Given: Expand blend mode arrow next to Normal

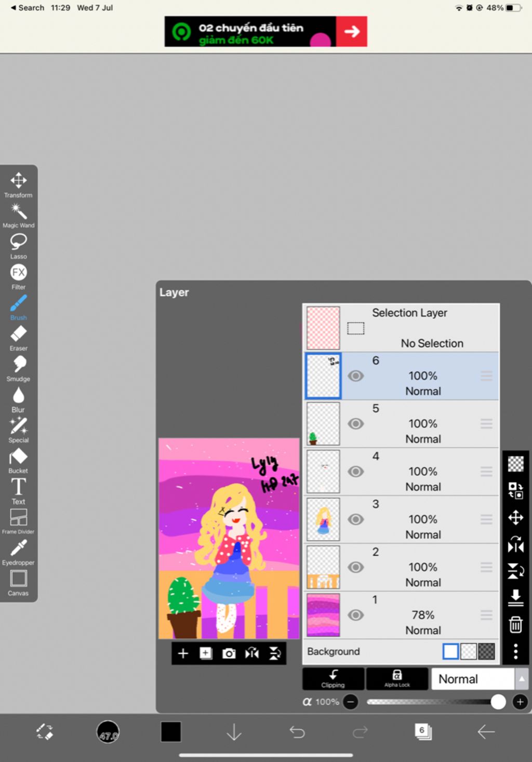Looking at the screenshot, I should pyautogui.click(x=522, y=679).
